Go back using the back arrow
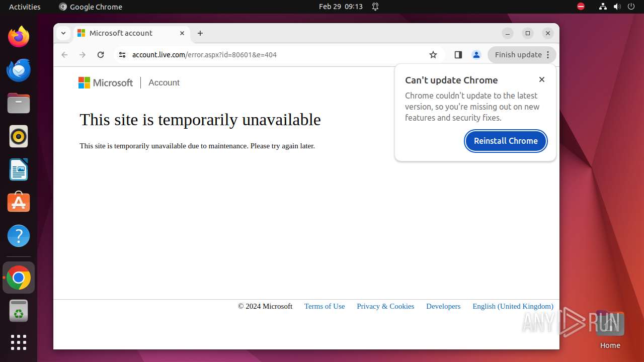The height and width of the screenshot is (362, 644). click(x=64, y=55)
